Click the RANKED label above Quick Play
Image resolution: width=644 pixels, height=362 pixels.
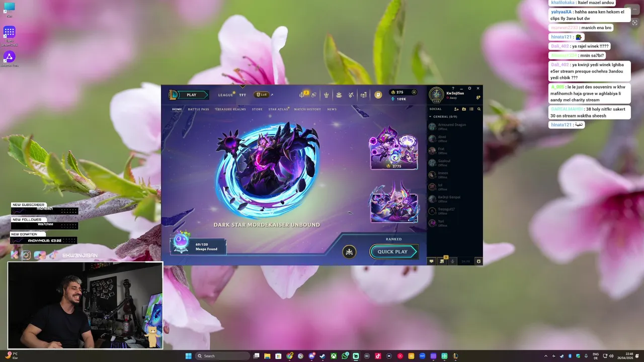click(393, 239)
